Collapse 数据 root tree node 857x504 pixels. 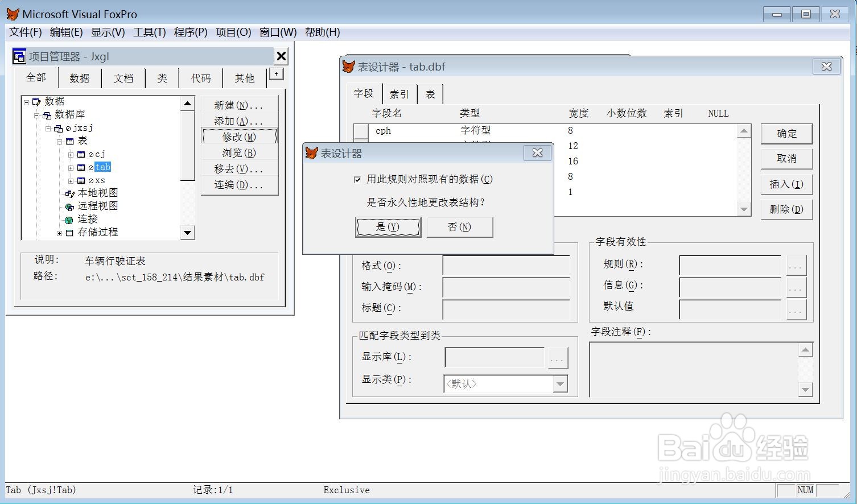tap(26, 102)
